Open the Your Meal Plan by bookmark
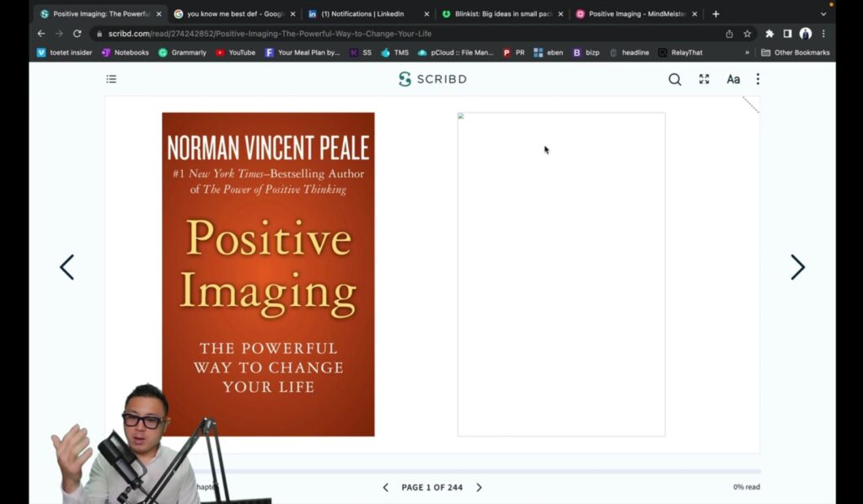The width and height of the screenshot is (863, 504). pyautogui.click(x=303, y=53)
